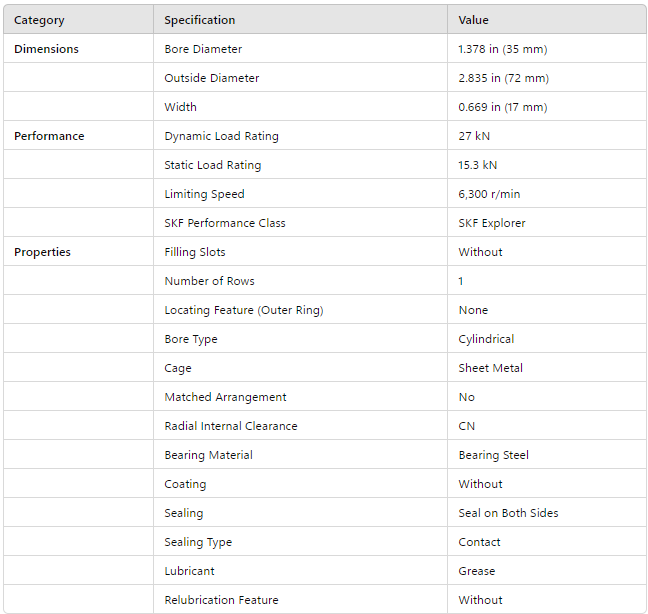The width and height of the screenshot is (648, 614).
Task: Click the 2.835 in (72 mm) value
Action: tap(503, 78)
